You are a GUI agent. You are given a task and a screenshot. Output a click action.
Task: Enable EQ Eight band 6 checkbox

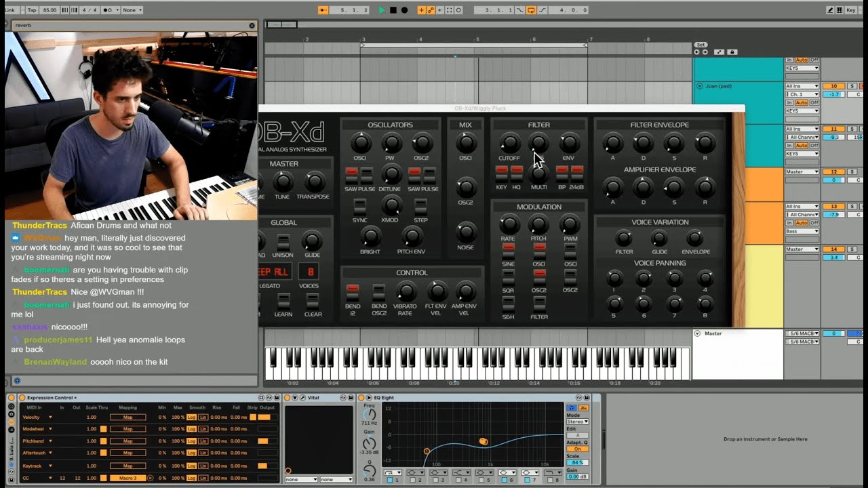(x=506, y=480)
